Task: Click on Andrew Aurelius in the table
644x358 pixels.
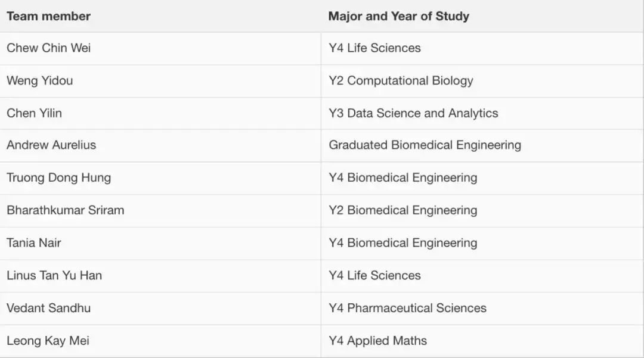Action: [x=51, y=145]
